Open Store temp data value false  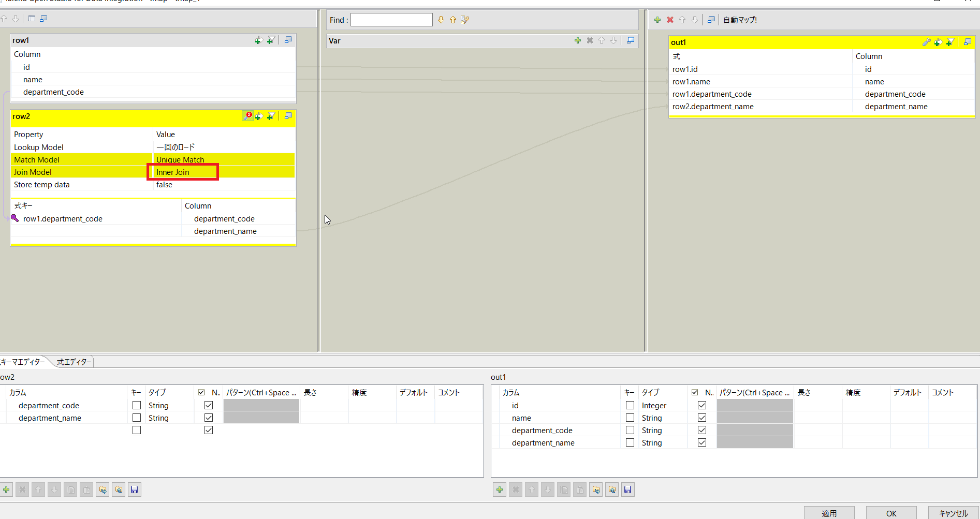pos(224,185)
